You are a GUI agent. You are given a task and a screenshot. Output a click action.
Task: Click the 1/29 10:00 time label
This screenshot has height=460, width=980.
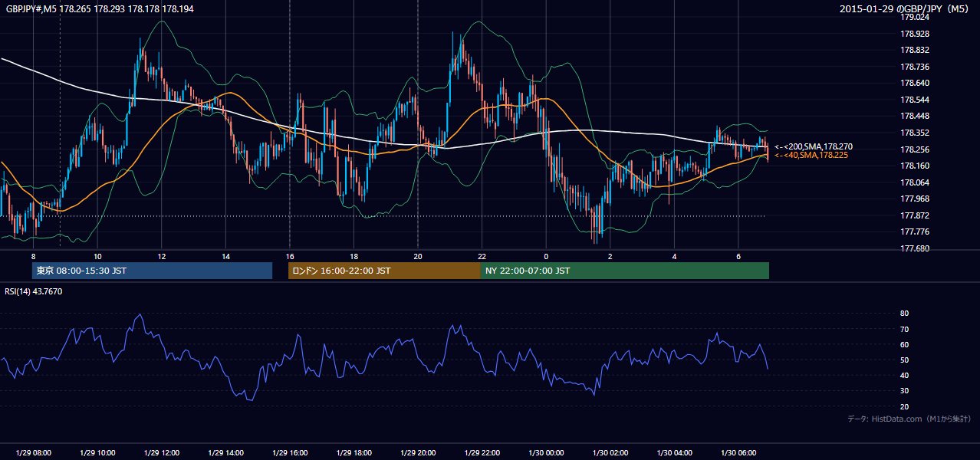[97, 453]
